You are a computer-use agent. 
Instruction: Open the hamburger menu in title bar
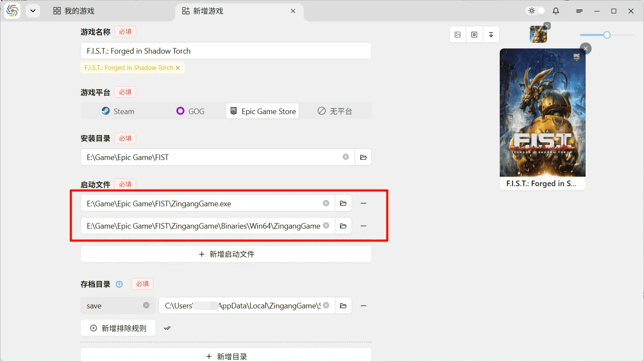click(x=579, y=11)
